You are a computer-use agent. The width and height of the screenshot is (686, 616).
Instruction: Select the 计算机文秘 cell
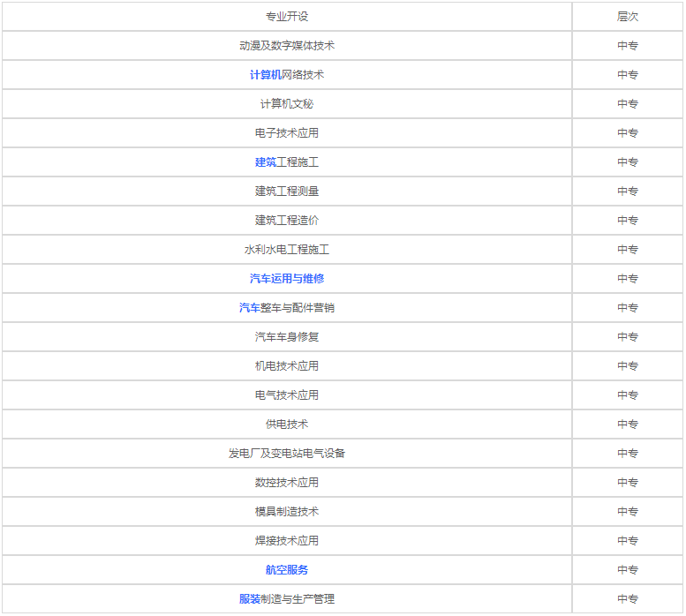287,104
